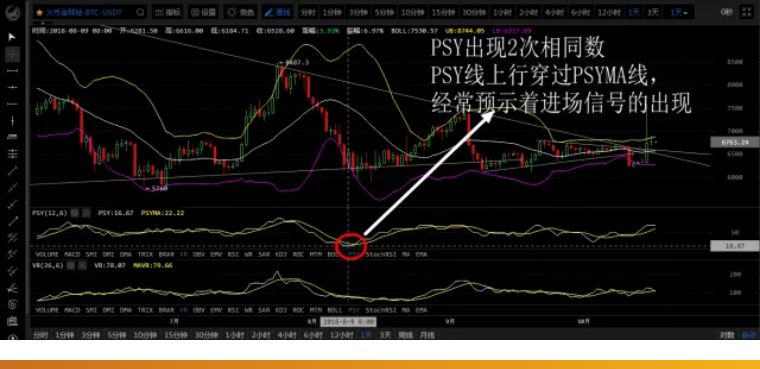
Task: Open the 指标 indicators button
Action: pyautogui.click(x=168, y=13)
